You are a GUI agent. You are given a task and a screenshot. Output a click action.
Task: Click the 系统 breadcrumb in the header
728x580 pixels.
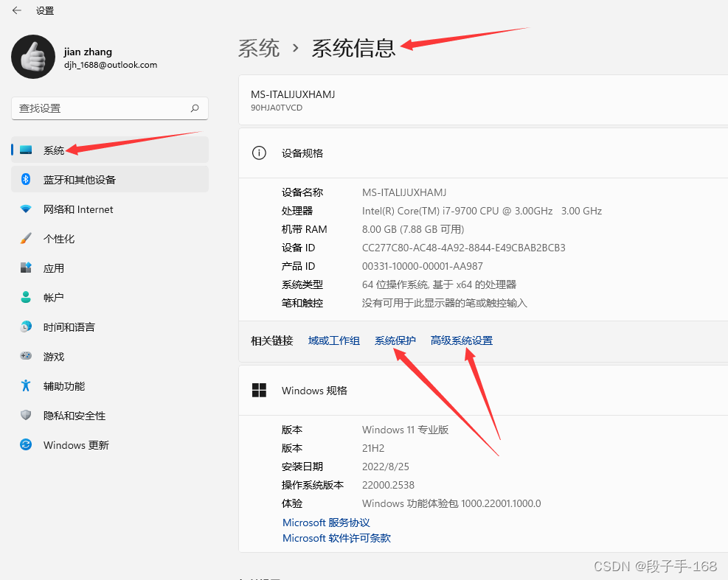pyautogui.click(x=259, y=48)
